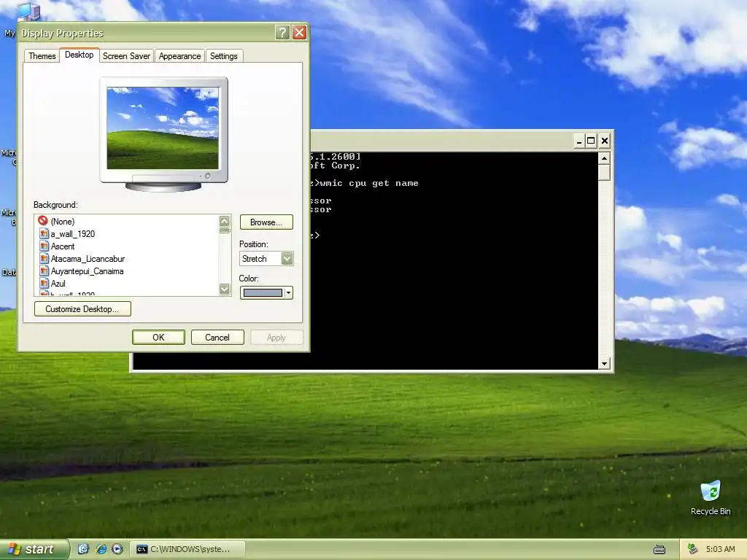
Task: Select the (None) background entry
Action: coord(63,222)
